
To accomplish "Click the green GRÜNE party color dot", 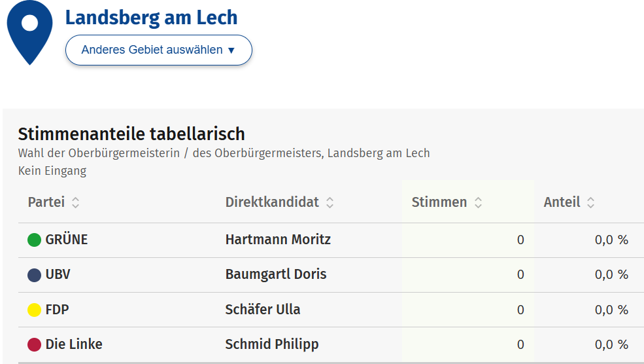I will (35, 240).
